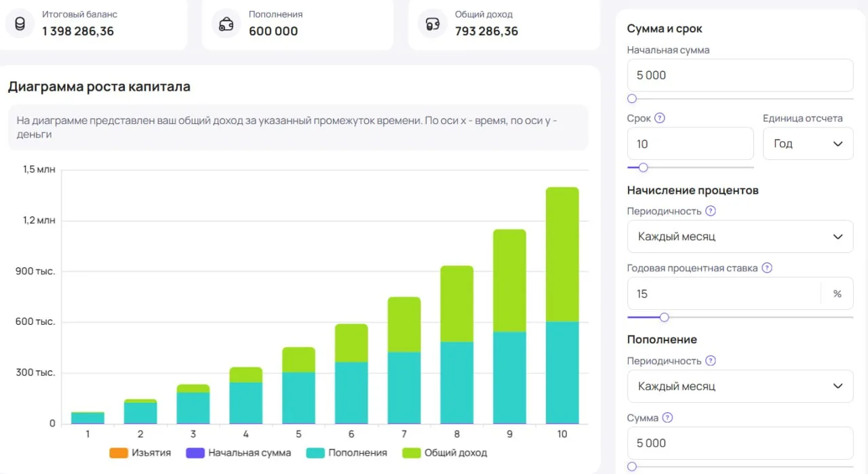Click the Пополнения value 600 000
The height and width of the screenshot is (474, 868).
point(273,31)
